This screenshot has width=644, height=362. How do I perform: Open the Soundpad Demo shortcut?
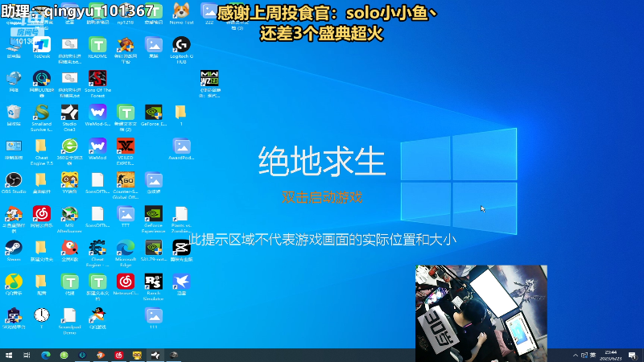coord(69,321)
